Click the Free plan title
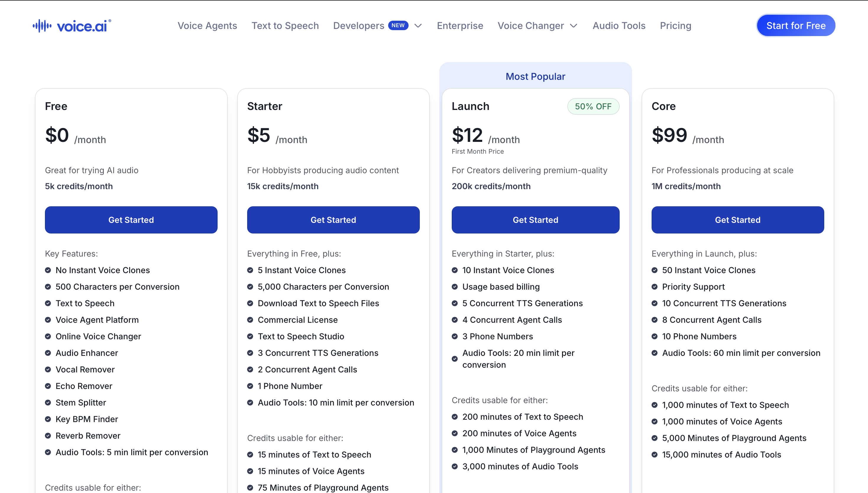The height and width of the screenshot is (493, 868). point(56,106)
